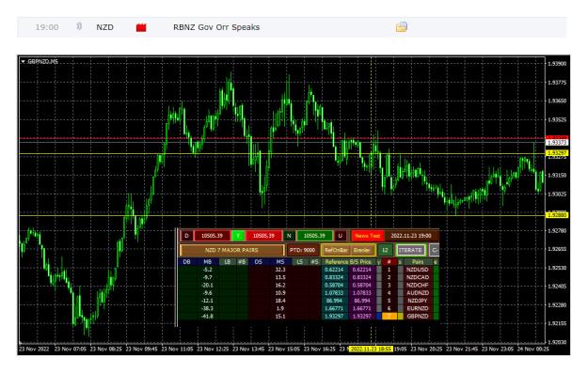
Task: Click the -41.8 value in MB column
Action: click(x=207, y=316)
